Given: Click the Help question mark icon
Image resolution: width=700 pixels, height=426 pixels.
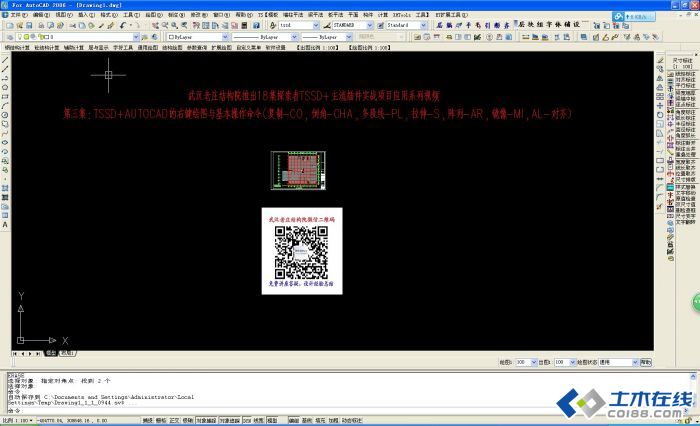Looking at the screenshot, I should [x=256, y=25].
